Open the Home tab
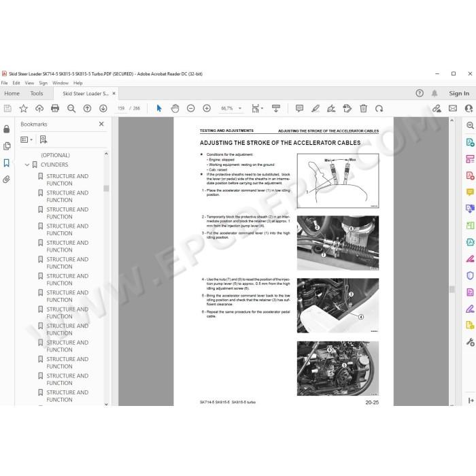Screen dimensions: 476x476 point(12,94)
